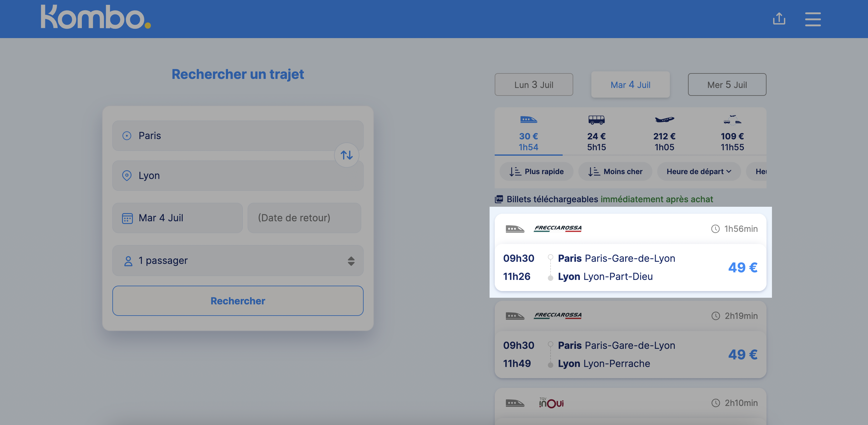The width and height of the screenshot is (868, 425).
Task: Sort results by Moins cher
Action: pos(615,171)
